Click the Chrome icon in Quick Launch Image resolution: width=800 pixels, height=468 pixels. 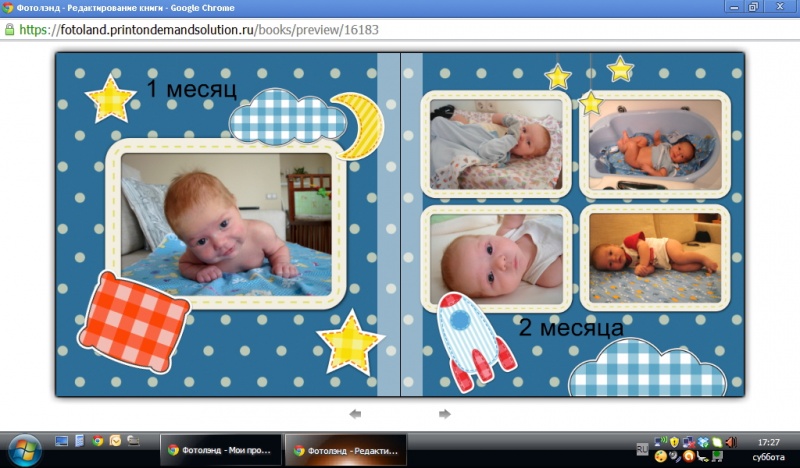[97, 440]
